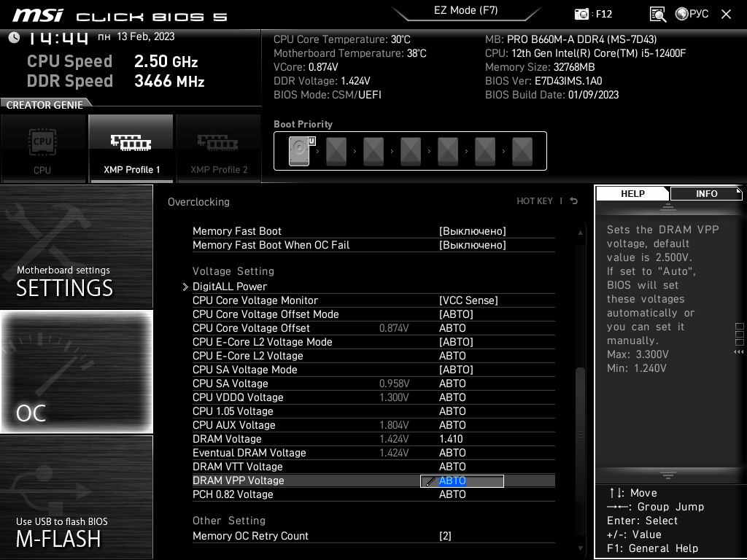The width and height of the screenshot is (747, 560).
Task: Click the DDR Speed 3466 MHz readout
Action: pyautogui.click(x=116, y=81)
